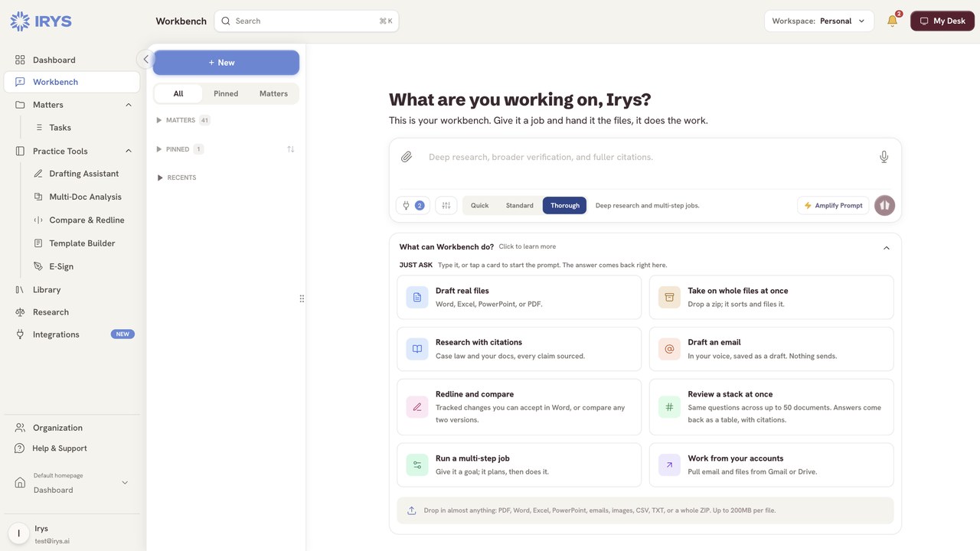Image resolution: width=980 pixels, height=551 pixels.
Task: Click to learn more link
Action: 528,247
